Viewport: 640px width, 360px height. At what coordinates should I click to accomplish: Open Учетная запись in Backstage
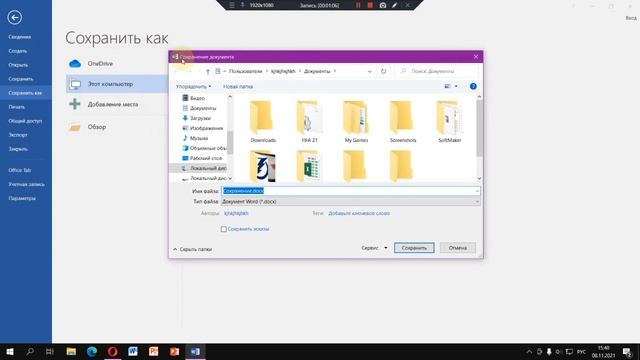[27, 184]
